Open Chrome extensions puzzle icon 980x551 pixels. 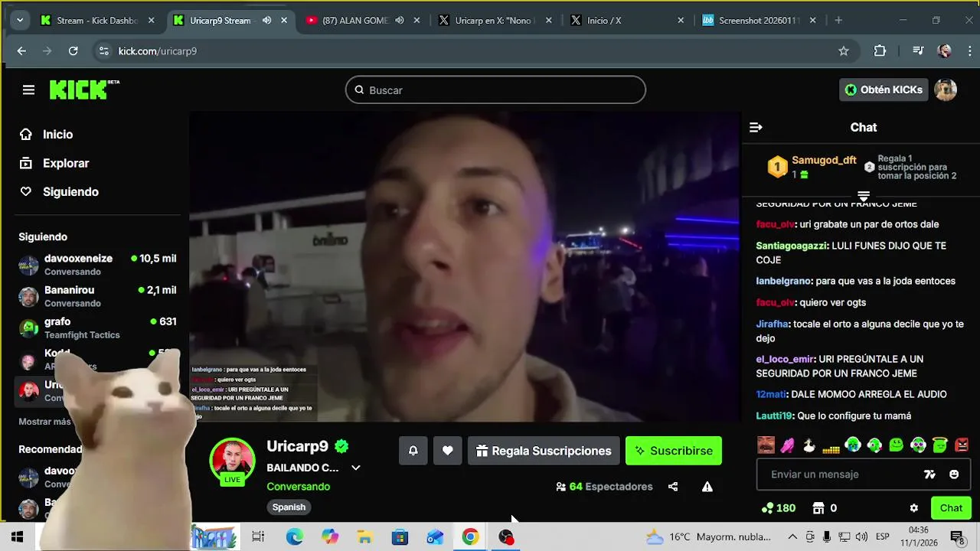click(880, 51)
